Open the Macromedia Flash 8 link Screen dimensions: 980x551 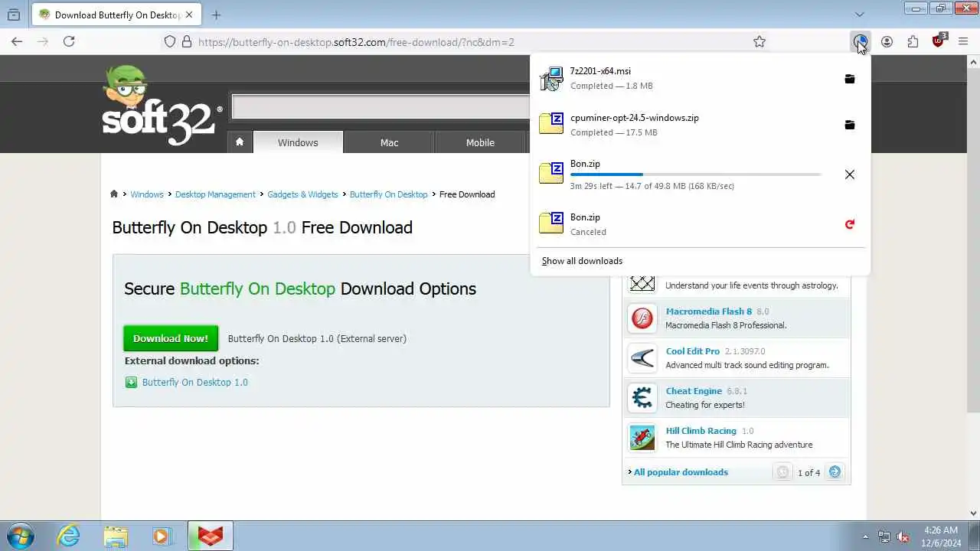(708, 311)
